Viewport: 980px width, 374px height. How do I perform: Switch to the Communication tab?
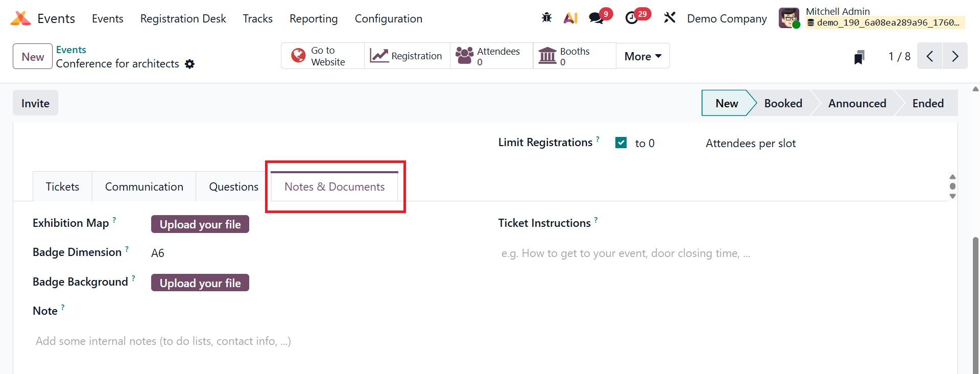pyautogui.click(x=144, y=187)
